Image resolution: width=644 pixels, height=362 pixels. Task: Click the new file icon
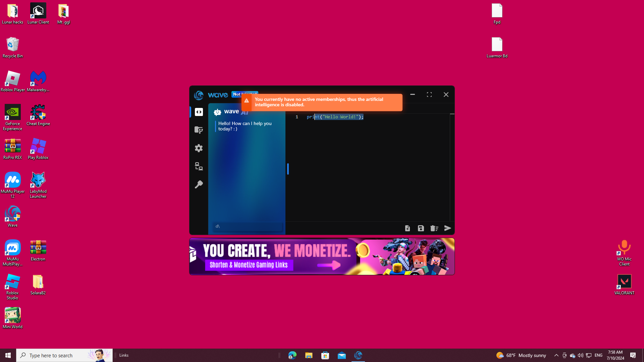tap(408, 228)
